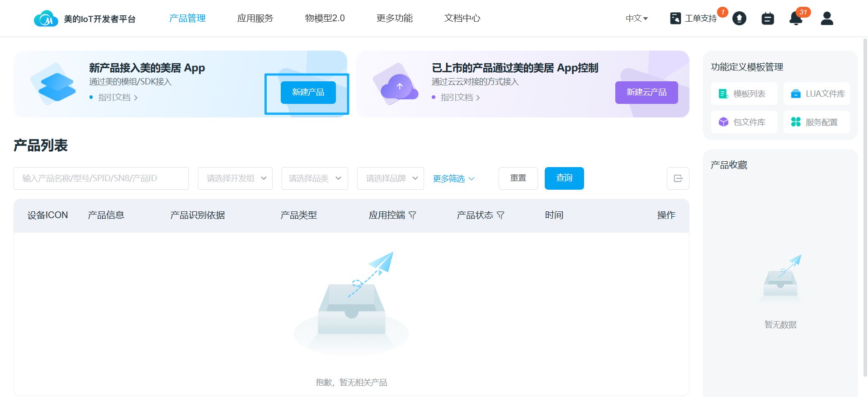Click the notification bell icon

796,19
